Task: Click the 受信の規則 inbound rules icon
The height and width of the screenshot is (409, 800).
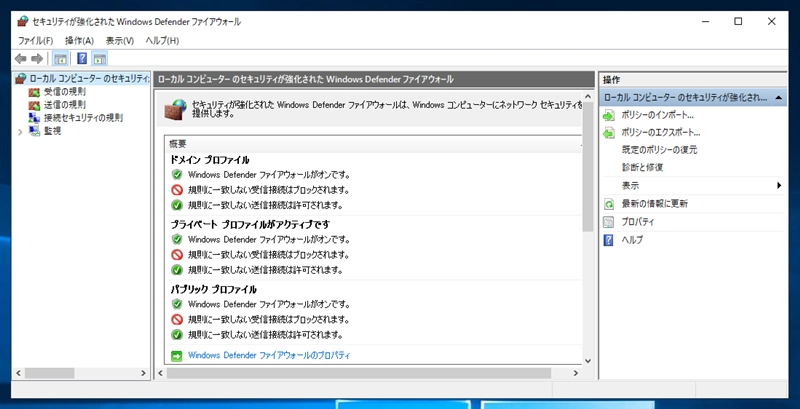Action: point(34,92)
